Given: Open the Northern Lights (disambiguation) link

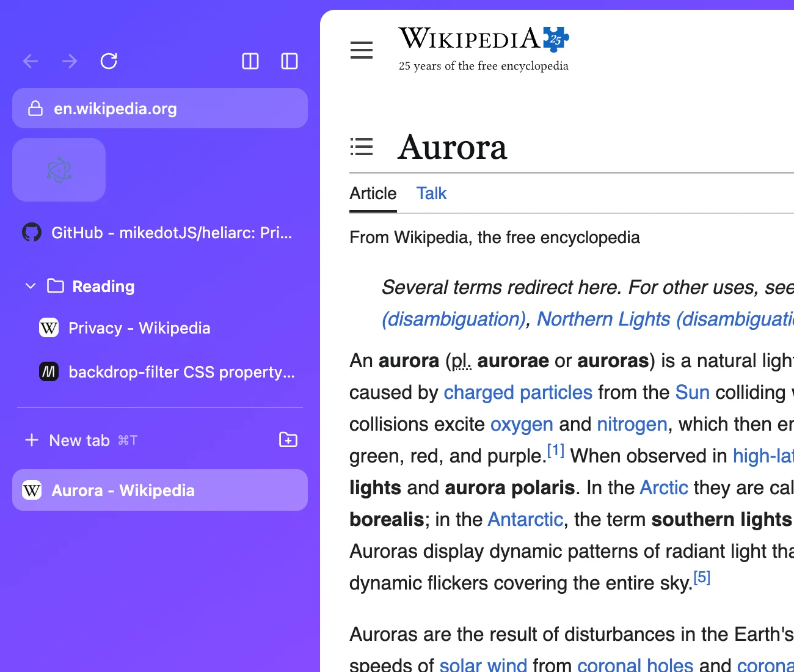Looking at the screenshot, I should [x=665, y=319].
